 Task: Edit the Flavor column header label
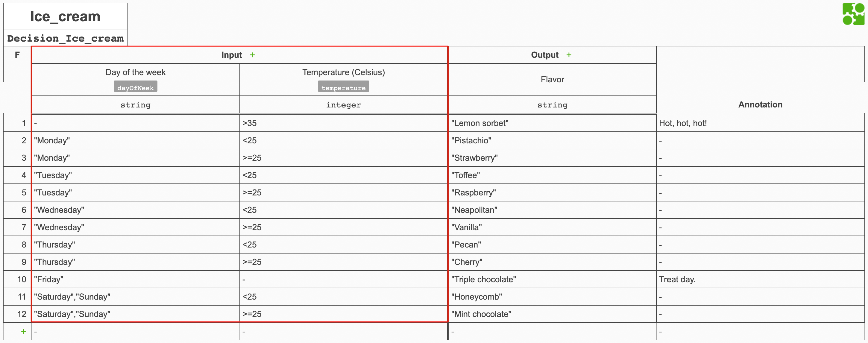(x=552, y=80)
